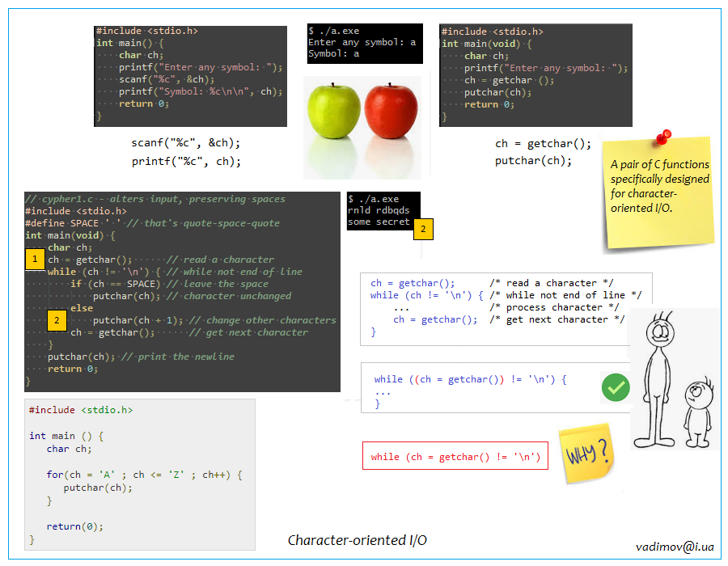Click 'int main(void) {' in top-right code
728x566 pixels.
pyautogui.click(x=487, y=44)
